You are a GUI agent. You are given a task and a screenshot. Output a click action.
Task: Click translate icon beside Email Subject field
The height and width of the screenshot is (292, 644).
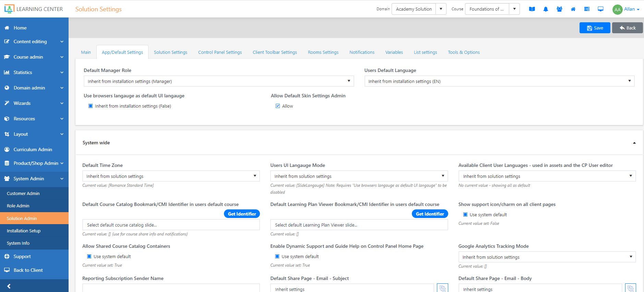tap(442, 288)
